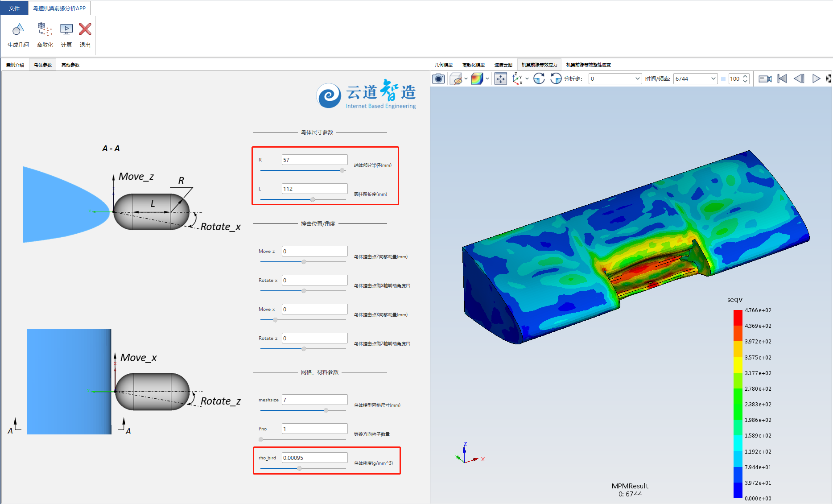Switch to the 案例介绍 tab
This screenshot has height=504, width=833.
[15, 65]
